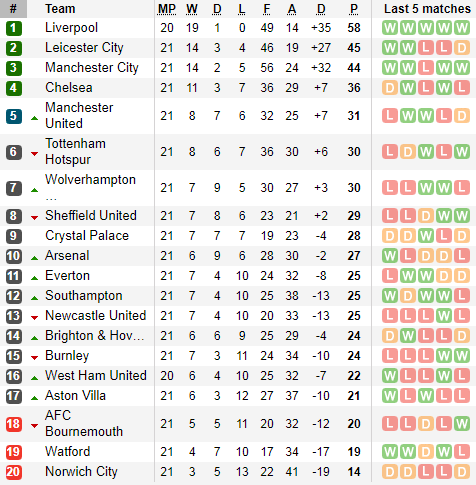
Task: Click Watford's last red L result badge
Action: tap(462, 452)
